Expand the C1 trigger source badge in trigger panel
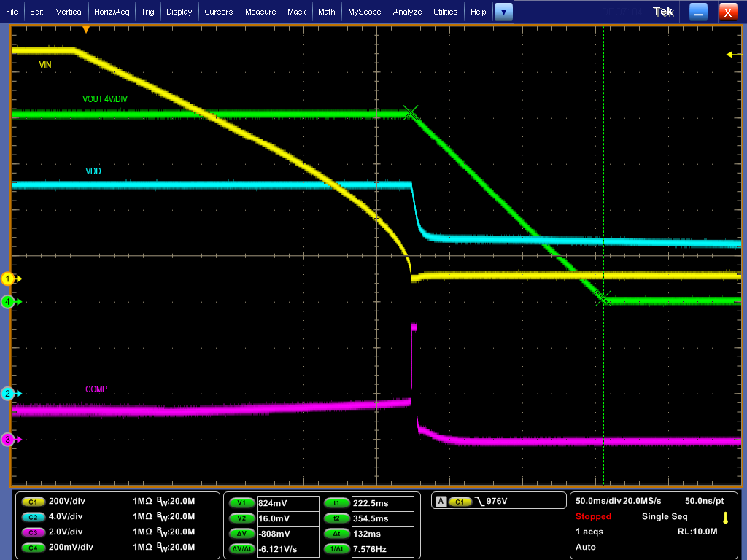The image size is (747, 560). click(460, 500)
